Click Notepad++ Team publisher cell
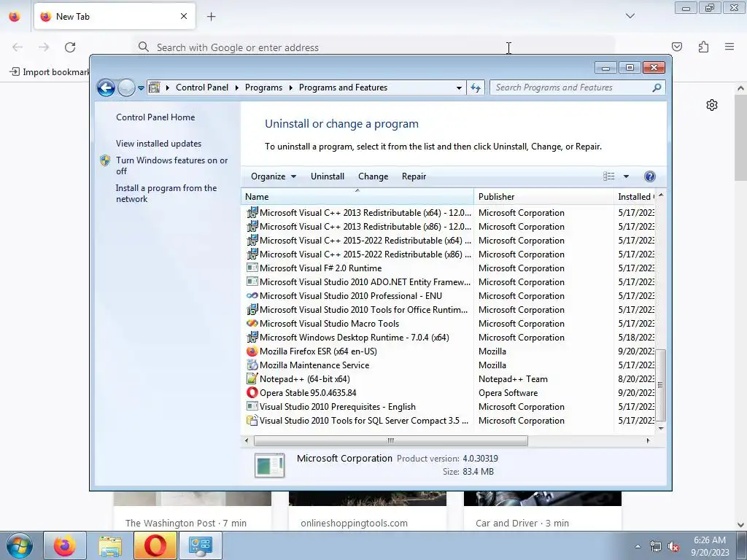Image resolution: width=747 pixels, height=560 pixels. point(513,379)
